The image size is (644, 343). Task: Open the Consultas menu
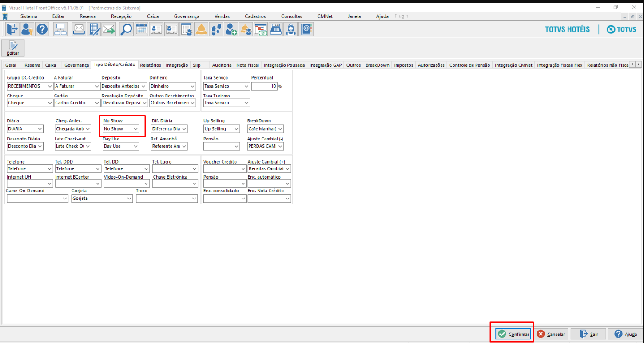point(291,16)
